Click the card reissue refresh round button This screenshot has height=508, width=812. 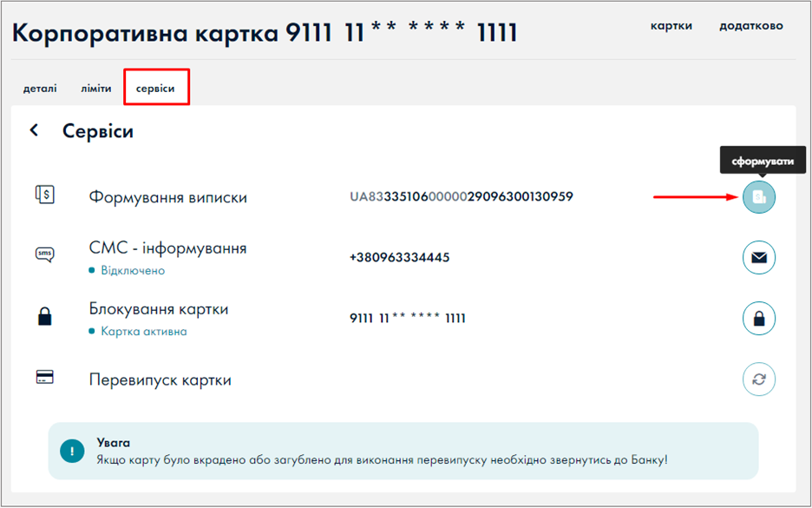tap(759, 379)
